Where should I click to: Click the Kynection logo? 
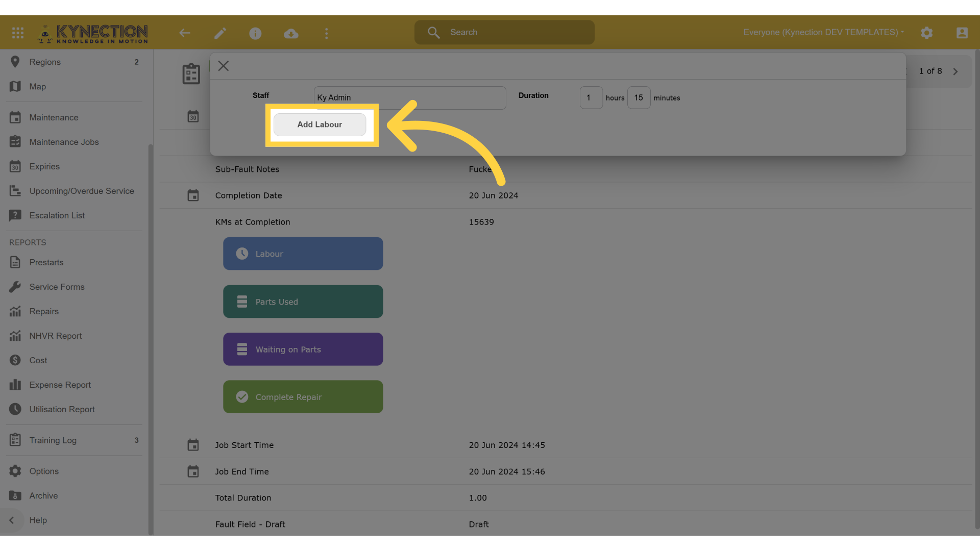click(x=93, y=34)
